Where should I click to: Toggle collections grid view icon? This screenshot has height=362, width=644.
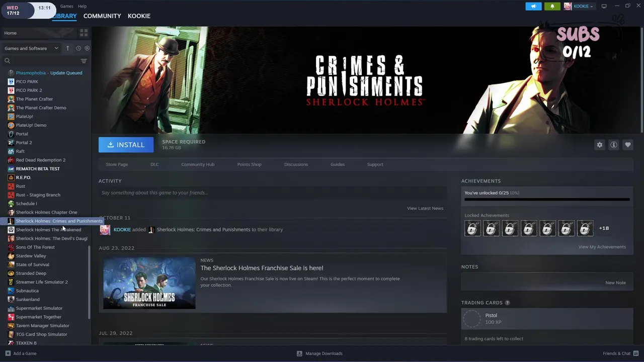[x=84, y=33]
